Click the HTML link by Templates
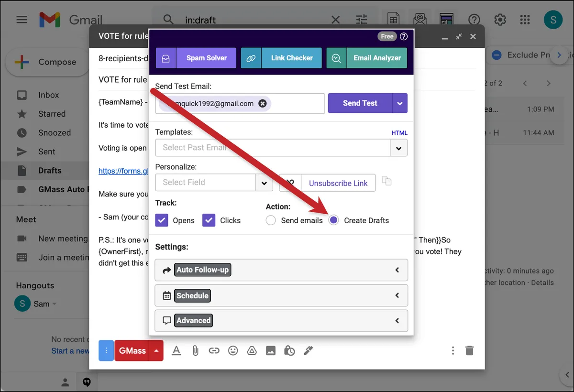Screen dimensions: 574x392 click(399, 133)
